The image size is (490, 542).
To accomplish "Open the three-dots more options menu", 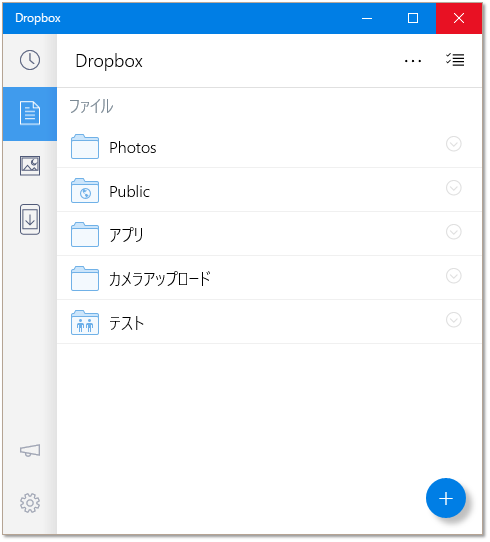I will click(413, 61).
